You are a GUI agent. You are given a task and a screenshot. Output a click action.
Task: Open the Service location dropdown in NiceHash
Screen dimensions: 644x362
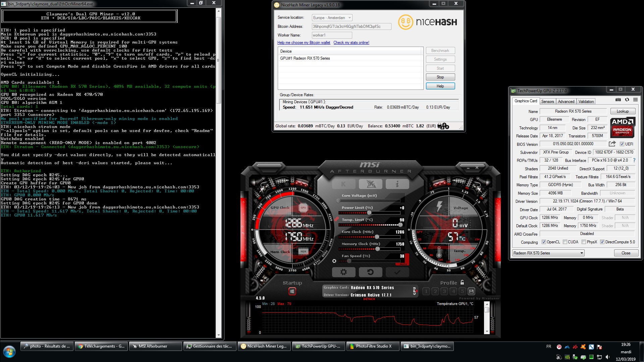(x=349, y=17)
